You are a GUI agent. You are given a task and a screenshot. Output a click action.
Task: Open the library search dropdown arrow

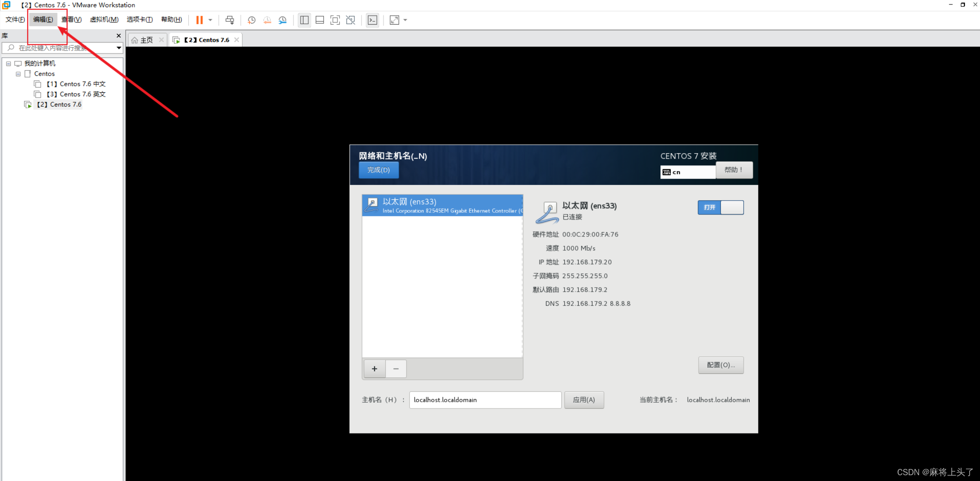119,47
